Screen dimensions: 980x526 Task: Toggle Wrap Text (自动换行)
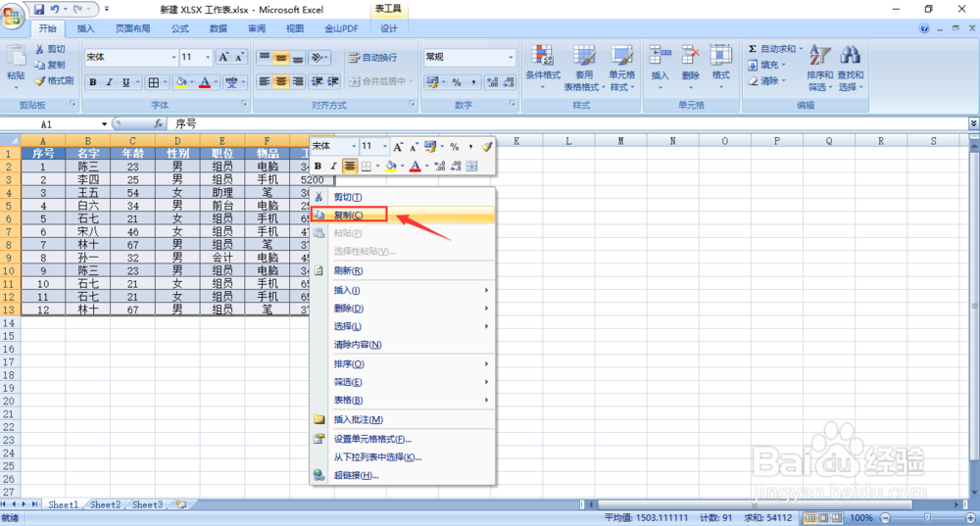[x=373, y=58]
